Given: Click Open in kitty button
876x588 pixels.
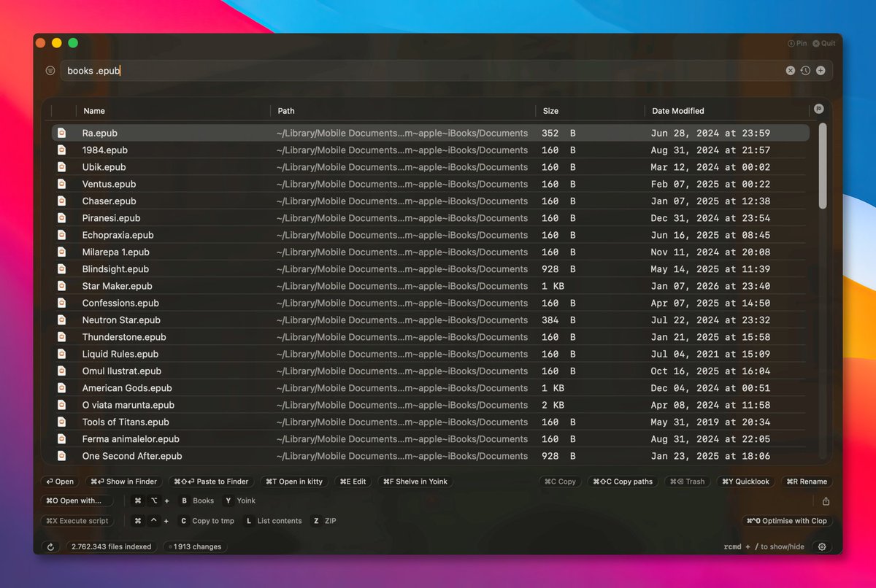Looking at the screenshot, I should click(x=294, y=481).
